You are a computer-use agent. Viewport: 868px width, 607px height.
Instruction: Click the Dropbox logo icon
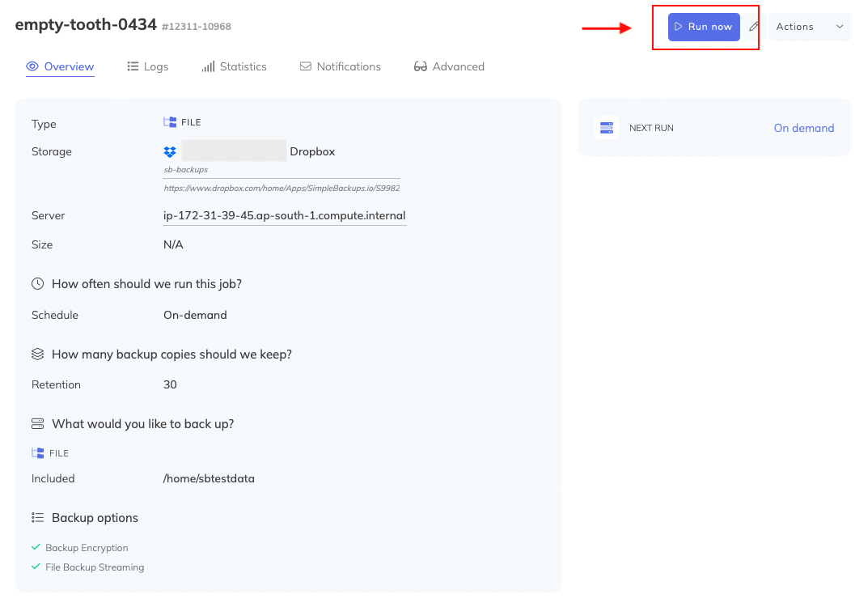170,152
